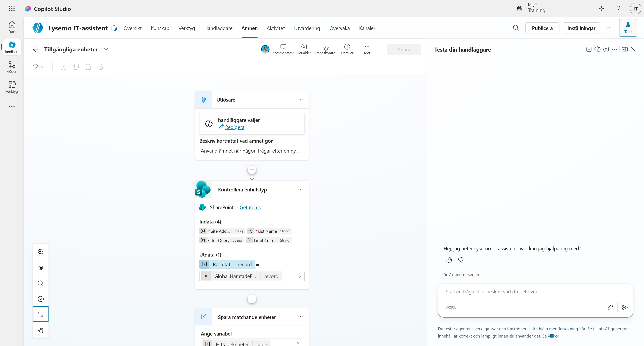Open Flöden in the left sidebar
This screenshot has height=346, width=644.
[12, 67]
